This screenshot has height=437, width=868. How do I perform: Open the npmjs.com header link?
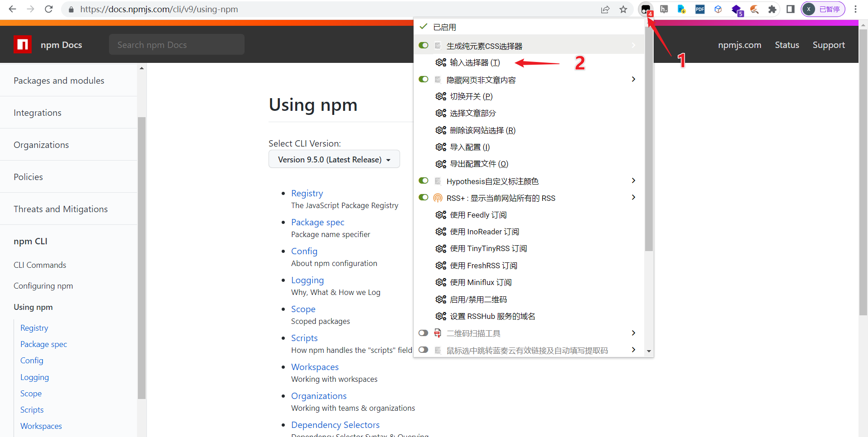(740, 45)
